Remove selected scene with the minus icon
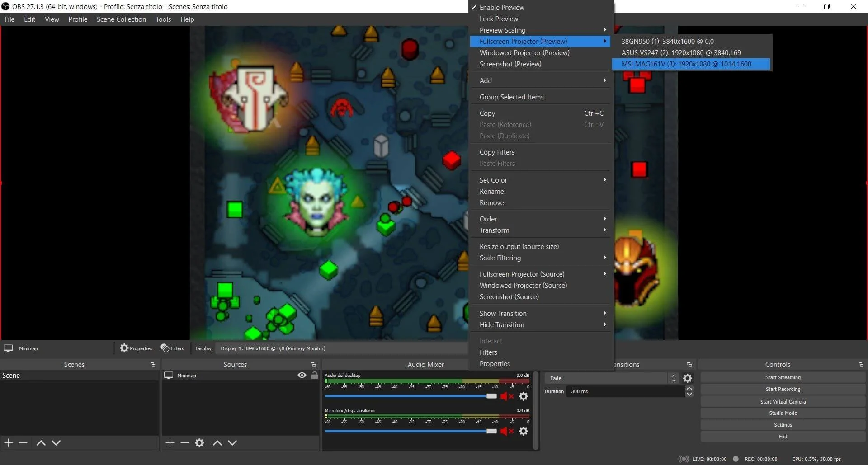 (23, 443)
